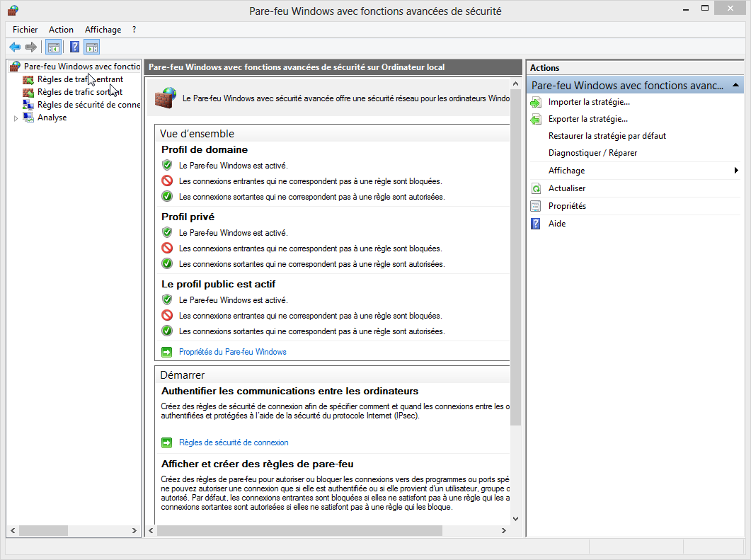
Task: Select Règles de sécurité de connexion tree item
Action: pyautogui.click(x=88, y=105)
